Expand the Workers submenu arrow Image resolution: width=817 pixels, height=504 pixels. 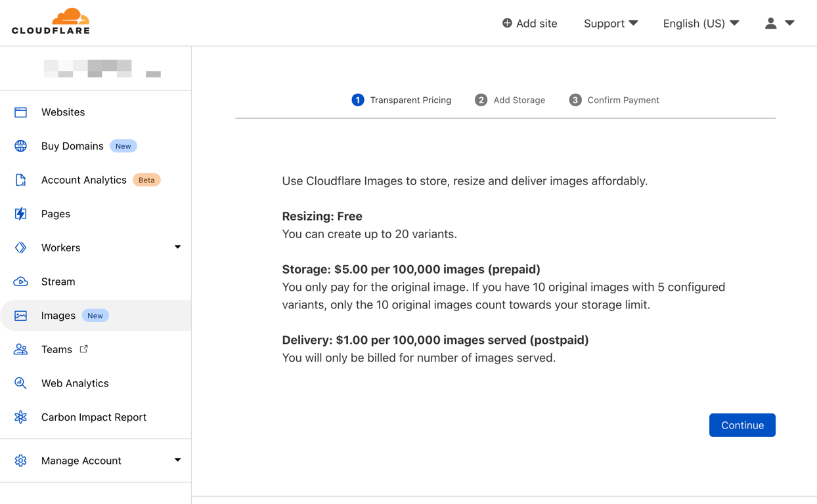177,247
